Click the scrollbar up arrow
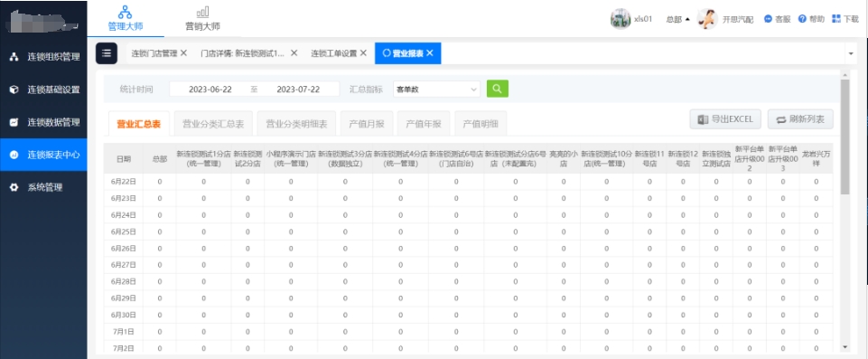 pyautogui.click(x=845, y=74)
